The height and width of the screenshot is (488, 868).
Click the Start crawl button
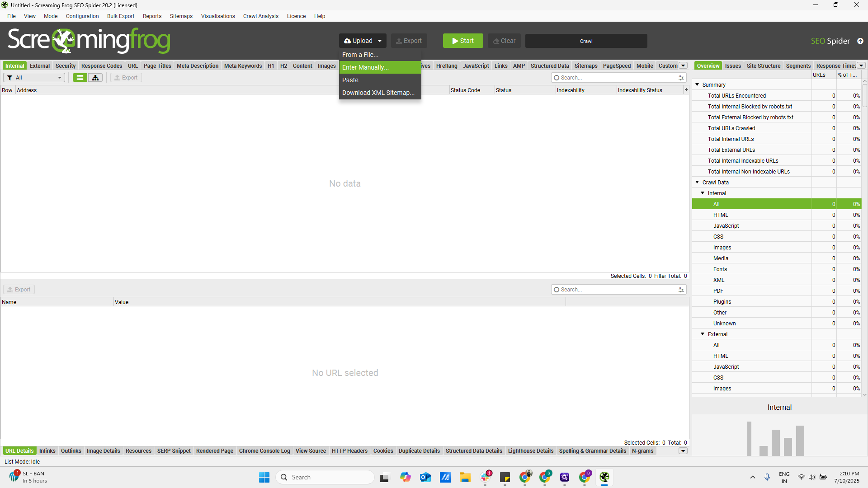(463, 41)
